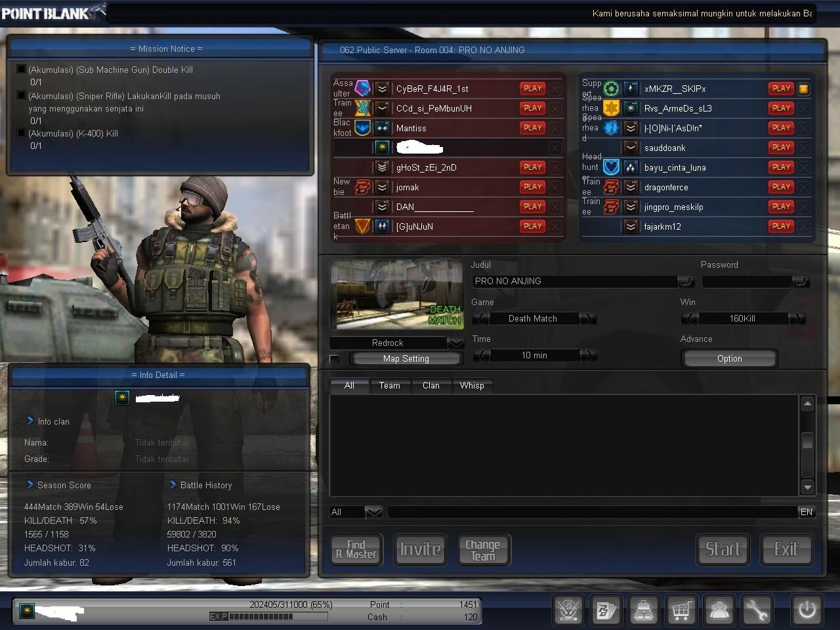
Task: Click left arrow of 10 min time
Action: click(481, 355)
